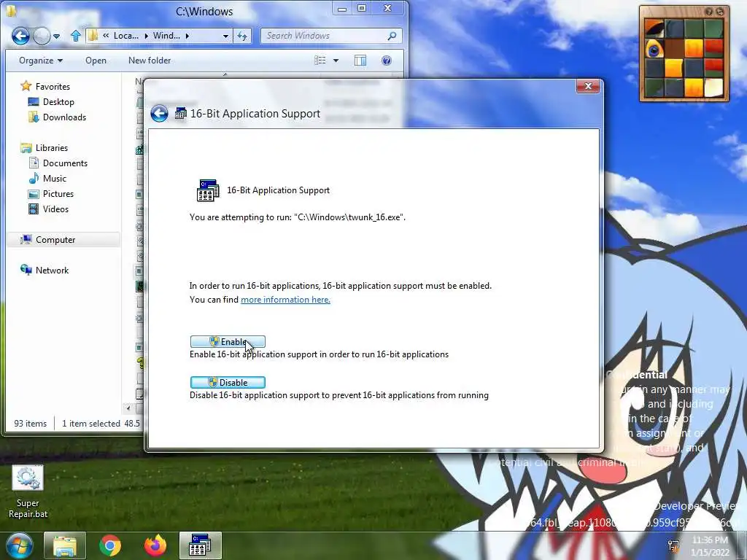
Task: Click the 16-Bit Application Support taskbar icon
Action: pyautogui.click(x=201, y=545)
